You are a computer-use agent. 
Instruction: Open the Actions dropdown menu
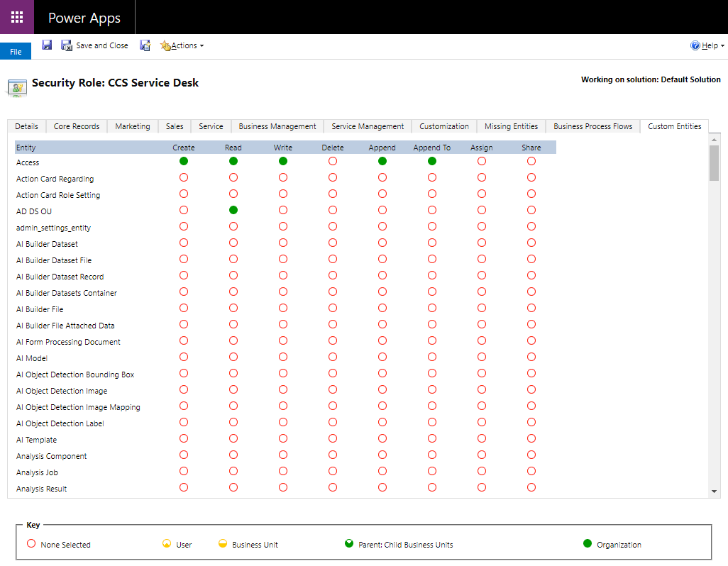(x=182, y=45)
